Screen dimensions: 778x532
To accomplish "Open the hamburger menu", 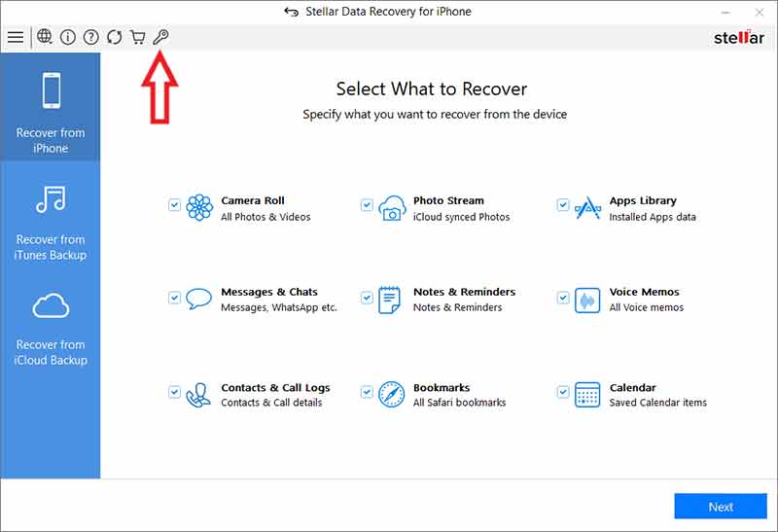I will pyautogui.click(x=16, y=37).
